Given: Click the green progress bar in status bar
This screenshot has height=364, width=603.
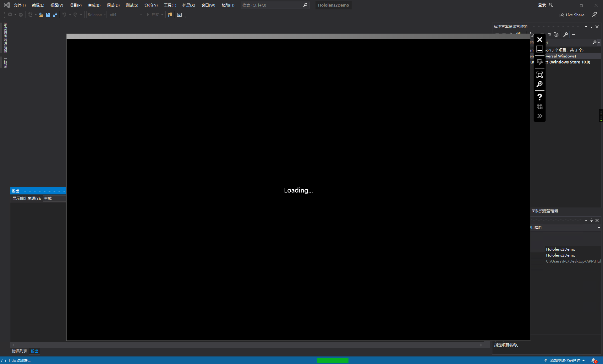Looking at the screenshot, I should point(333,361).
